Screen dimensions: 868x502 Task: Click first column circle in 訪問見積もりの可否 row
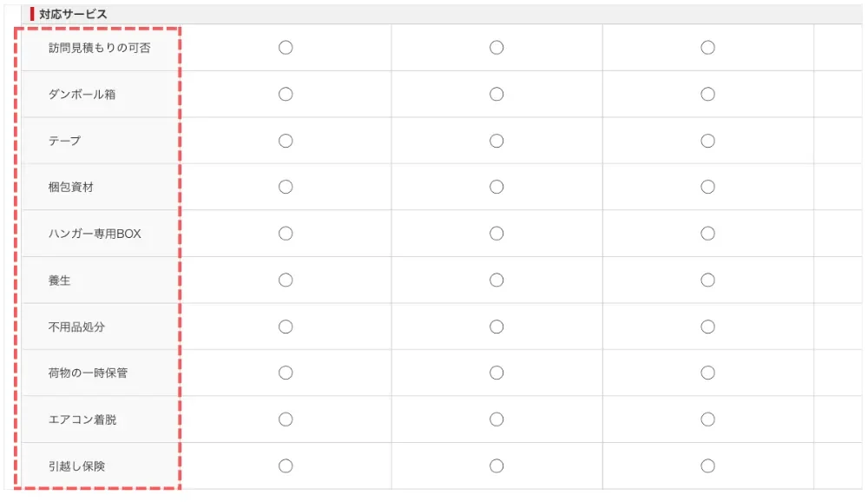click(286, 48)
